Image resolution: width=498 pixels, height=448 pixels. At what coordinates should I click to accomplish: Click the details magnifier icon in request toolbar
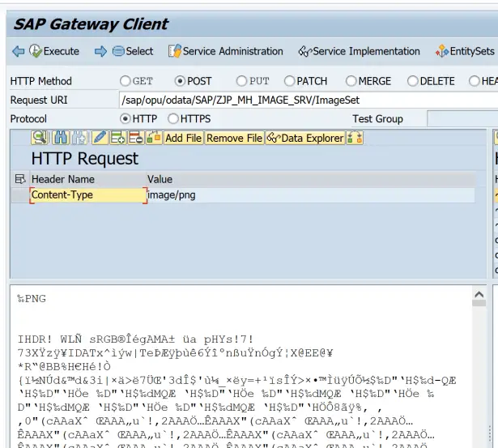[x=39, y=138]
